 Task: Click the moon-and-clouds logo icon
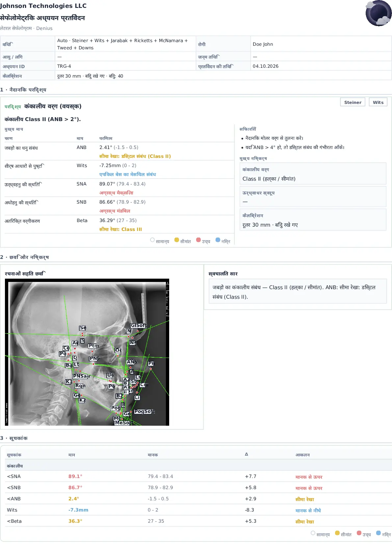click(379, 13)
